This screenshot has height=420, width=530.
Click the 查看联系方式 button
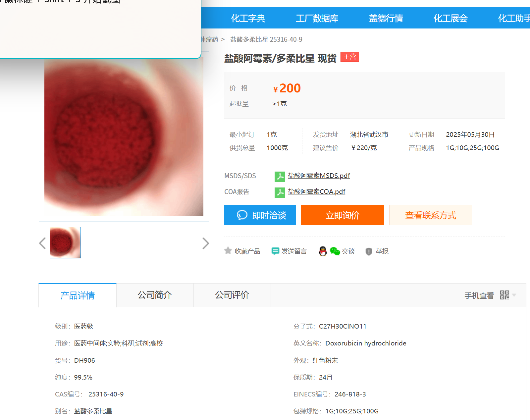(431, 215)
